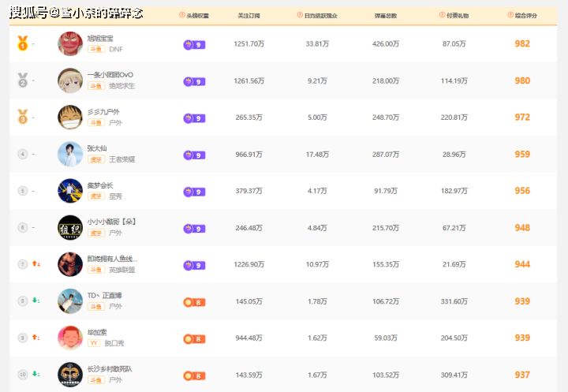Click the 付费礼物 column header

[x=458, y=16]
